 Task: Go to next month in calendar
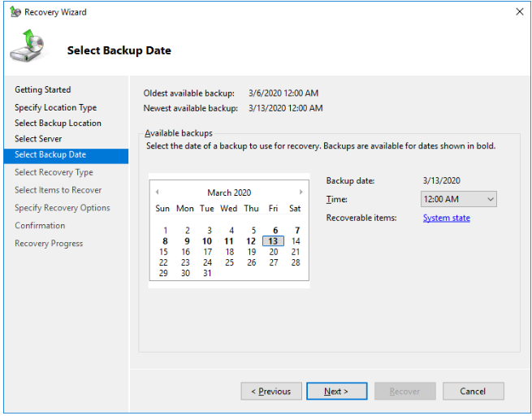pyautogui.click(x=301, y=192)
